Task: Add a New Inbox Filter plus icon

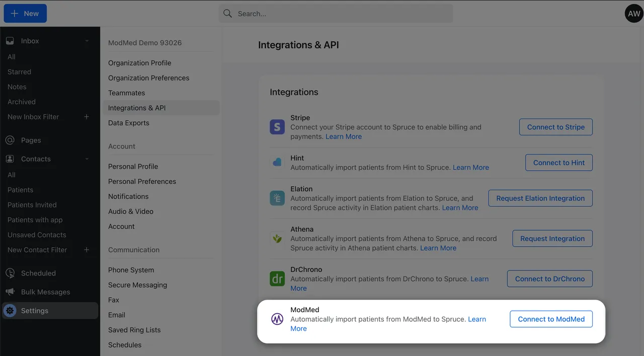Action: tap(87, 117)
